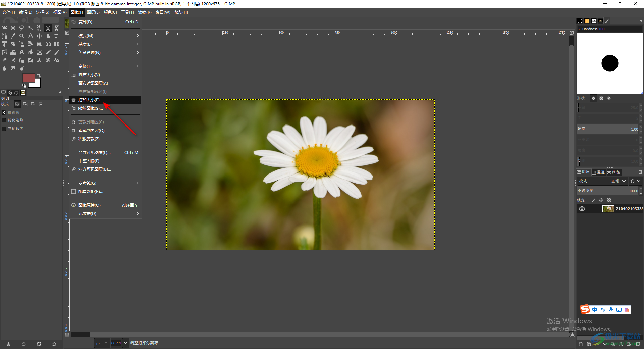Viewport: 644px width, 349px height.
Task: Select the Free Select lasso tool
Action: click(22, 28)
